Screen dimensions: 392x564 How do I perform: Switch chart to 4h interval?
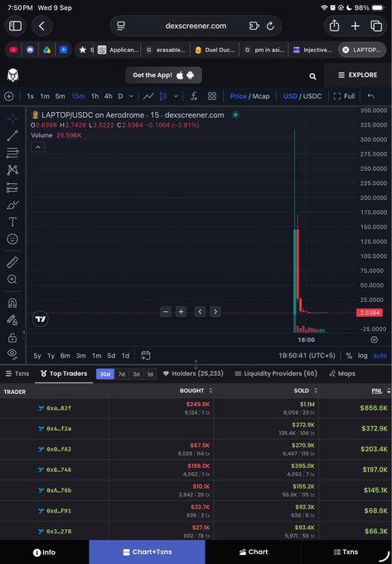(x=108, y=96)
